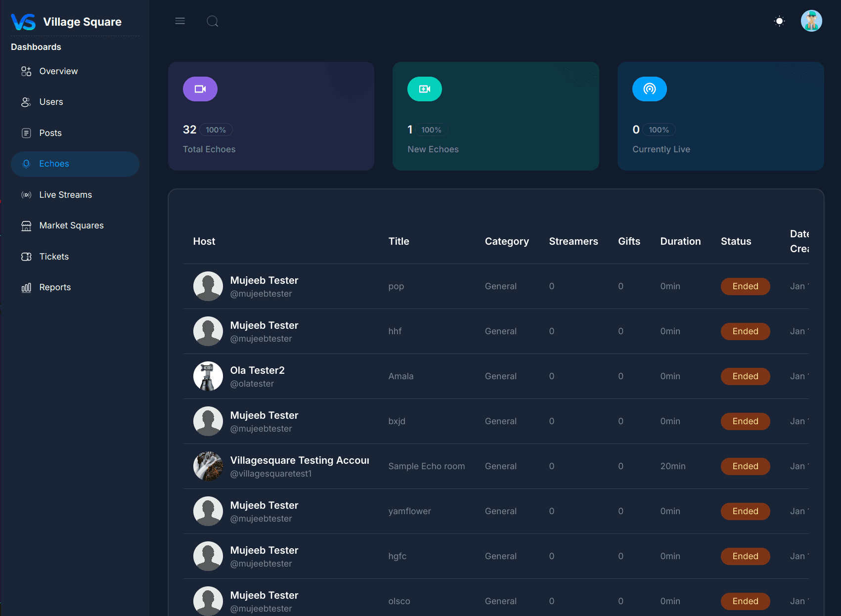The height and width of the screenshot is (616, 841).
Task: Click the teal New Echoes icon
Action: (x=425, y=89)
